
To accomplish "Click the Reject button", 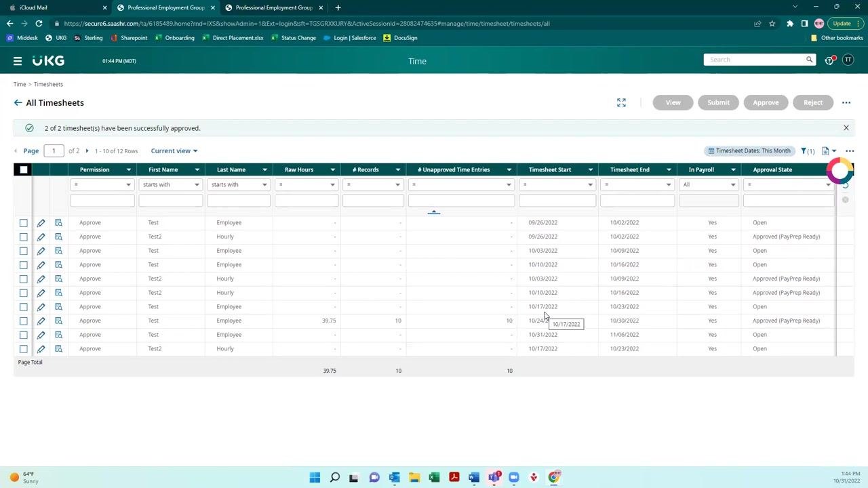I will [813, 102].
